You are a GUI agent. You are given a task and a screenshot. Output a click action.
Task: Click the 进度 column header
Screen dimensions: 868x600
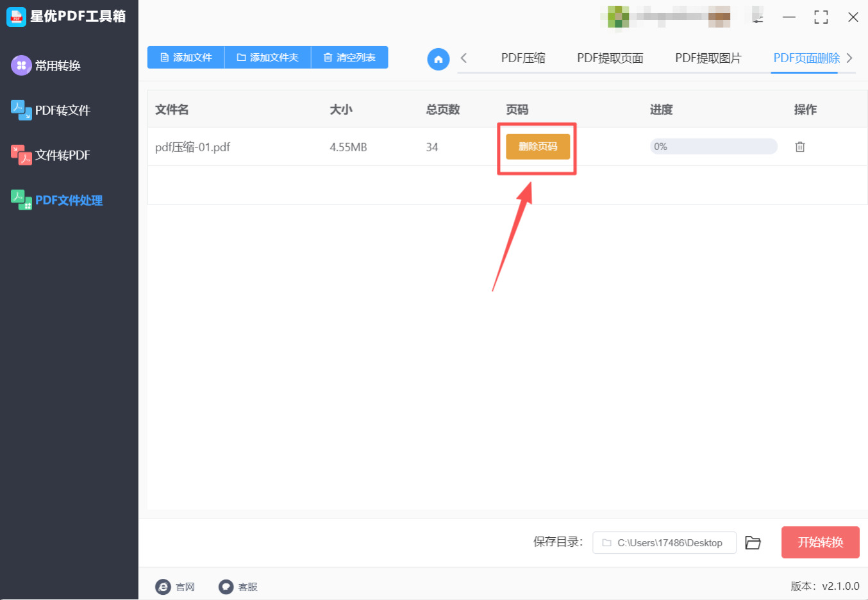pyautogui.click(x=662, y=110)
